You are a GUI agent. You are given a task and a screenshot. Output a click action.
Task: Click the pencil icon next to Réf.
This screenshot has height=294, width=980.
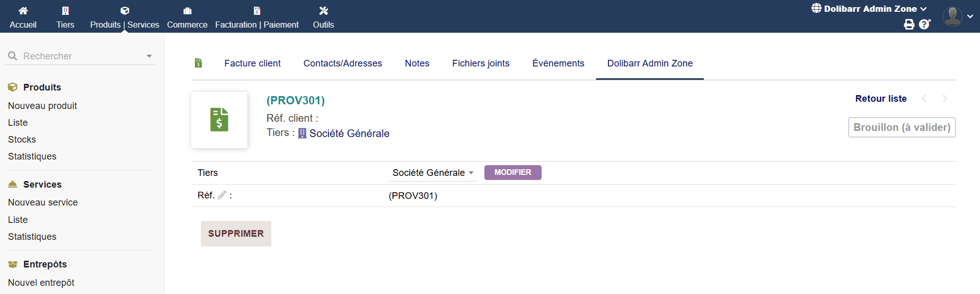tap(222, 195)
